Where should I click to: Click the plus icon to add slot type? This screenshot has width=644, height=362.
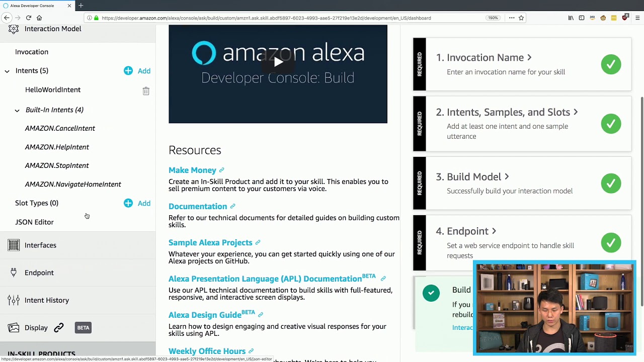128,203
